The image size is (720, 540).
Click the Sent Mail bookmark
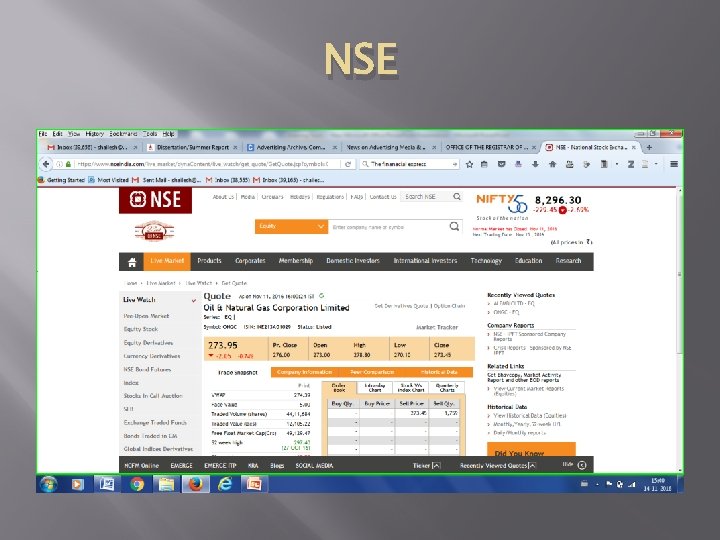(168, 180)
